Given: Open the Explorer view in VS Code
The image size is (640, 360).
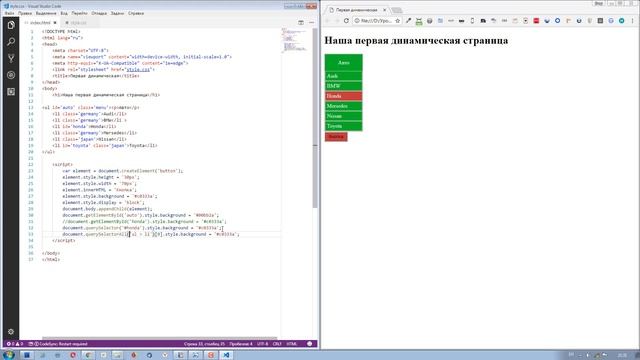Looking at the screenshot, I should click(x=11, y=25).
